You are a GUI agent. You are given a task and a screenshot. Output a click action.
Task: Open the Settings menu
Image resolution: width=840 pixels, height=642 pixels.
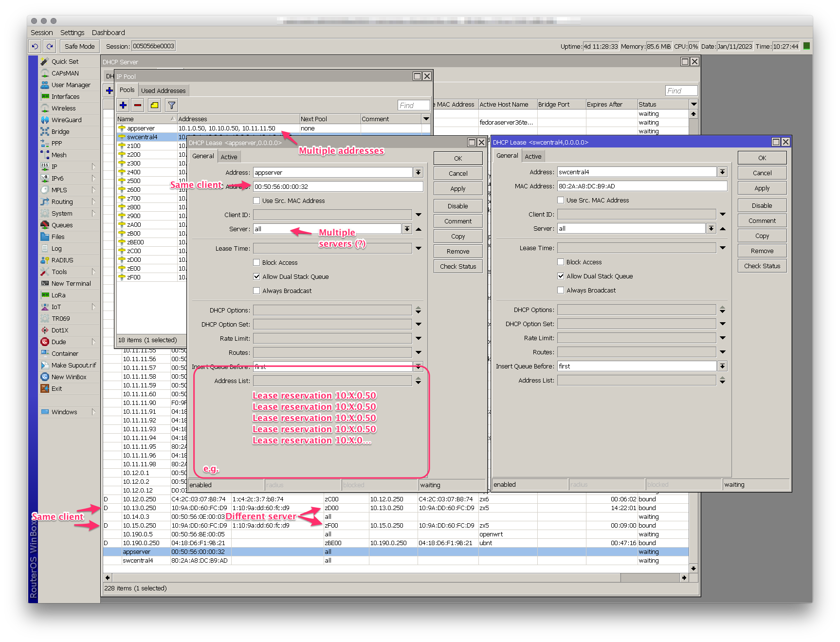tap(72, 33)
